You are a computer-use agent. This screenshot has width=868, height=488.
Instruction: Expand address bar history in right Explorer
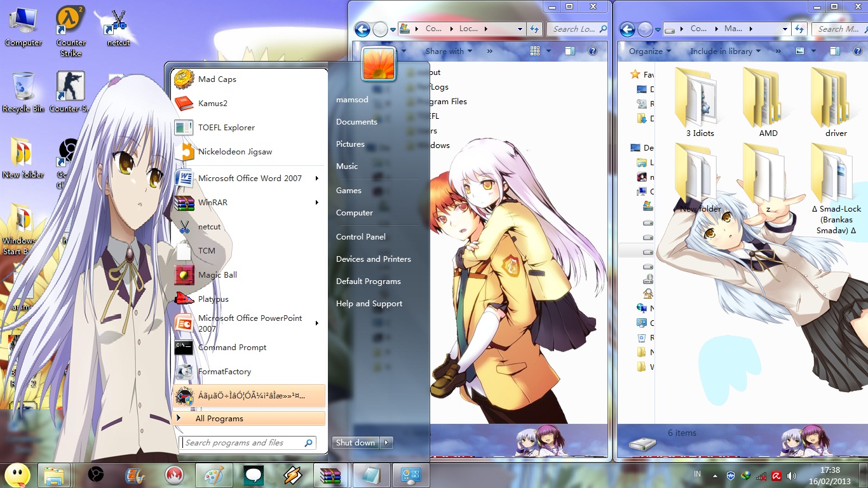click(x=785, y=29)
